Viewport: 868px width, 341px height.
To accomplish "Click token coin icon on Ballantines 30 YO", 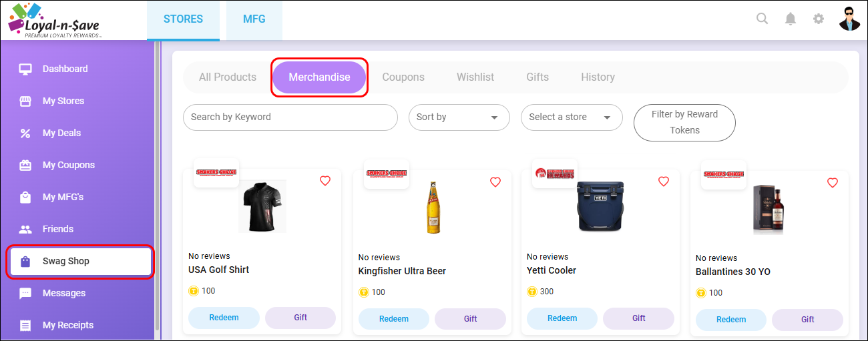I will [x=701, y=293].
